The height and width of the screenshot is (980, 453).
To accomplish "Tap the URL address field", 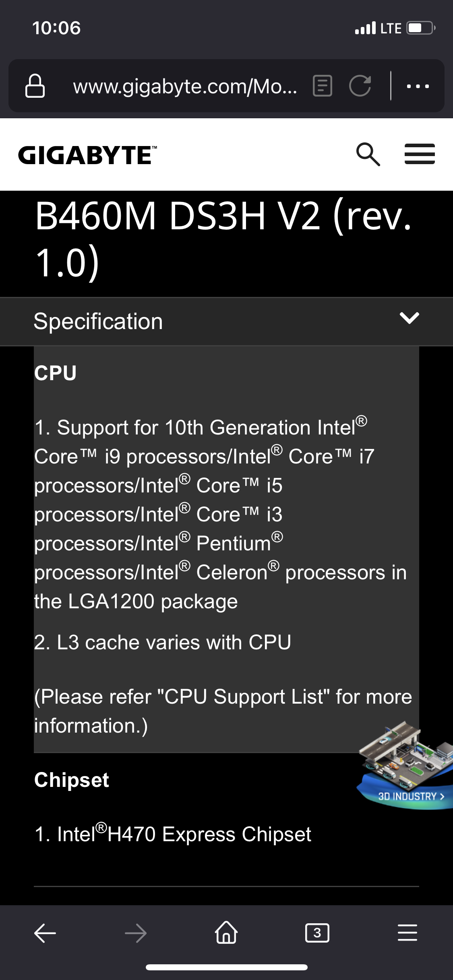I will point(185,86).
